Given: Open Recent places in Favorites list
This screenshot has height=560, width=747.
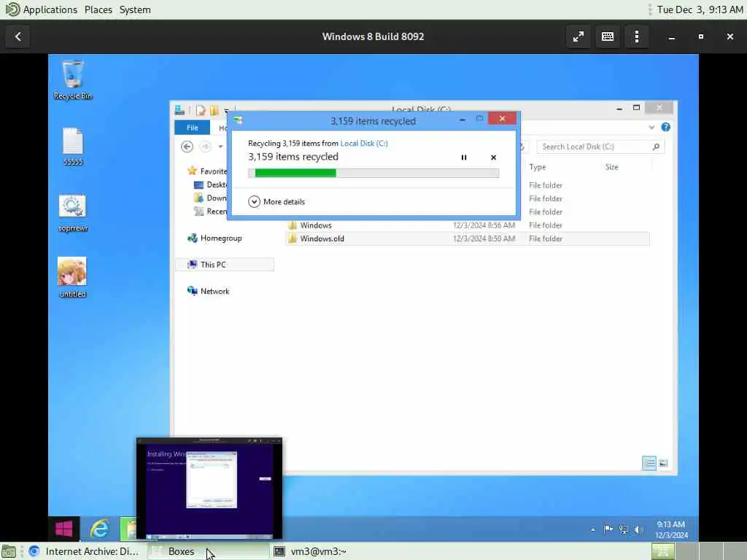Looking at the screenshot, I should [x=211, y=211].
